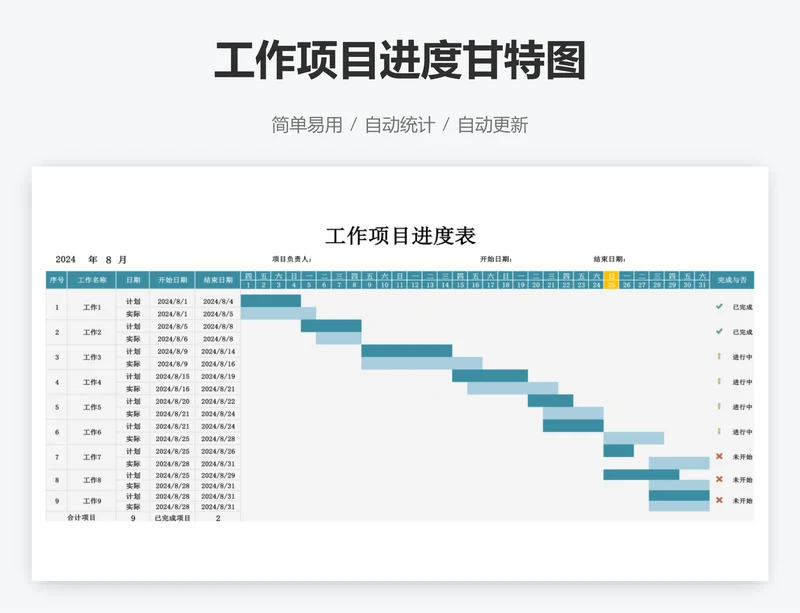The image size is (800, 613).
Task: Select the 序号 column header
Action: (57, 280)
